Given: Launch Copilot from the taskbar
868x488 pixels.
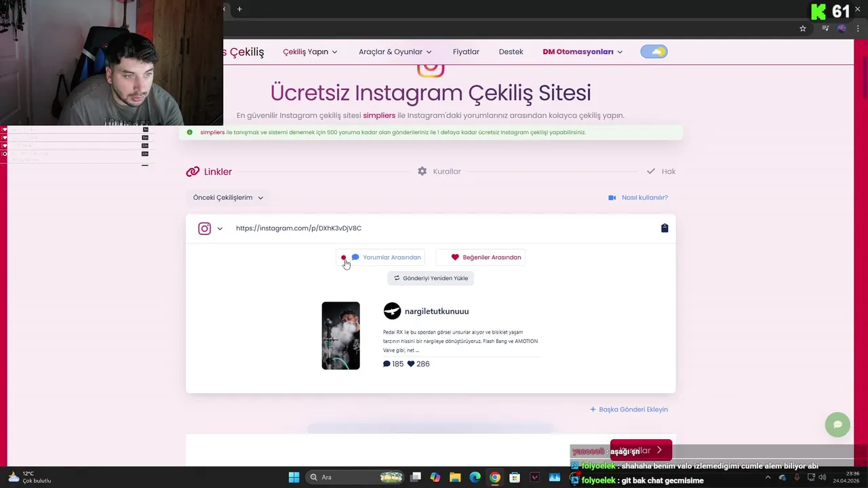Looking at the screenshot, I should tap(435, 477).
